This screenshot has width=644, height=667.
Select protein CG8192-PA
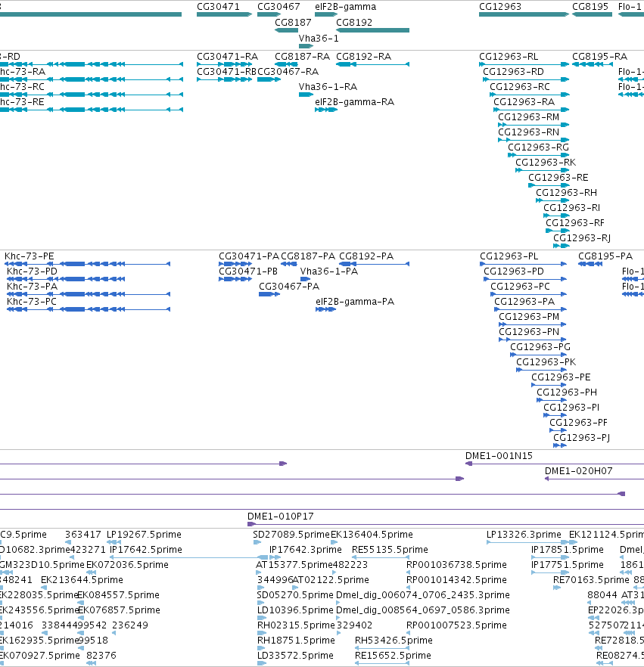[374, 264]
